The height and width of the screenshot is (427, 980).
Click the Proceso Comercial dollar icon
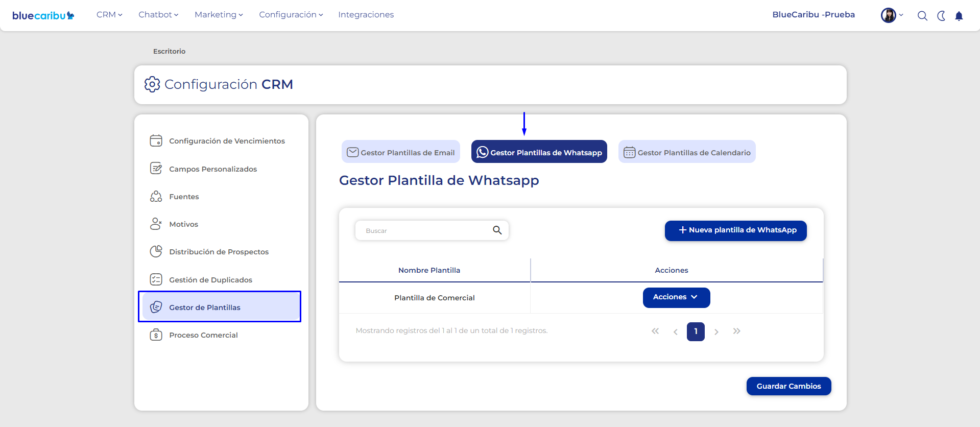click(156, 335)
